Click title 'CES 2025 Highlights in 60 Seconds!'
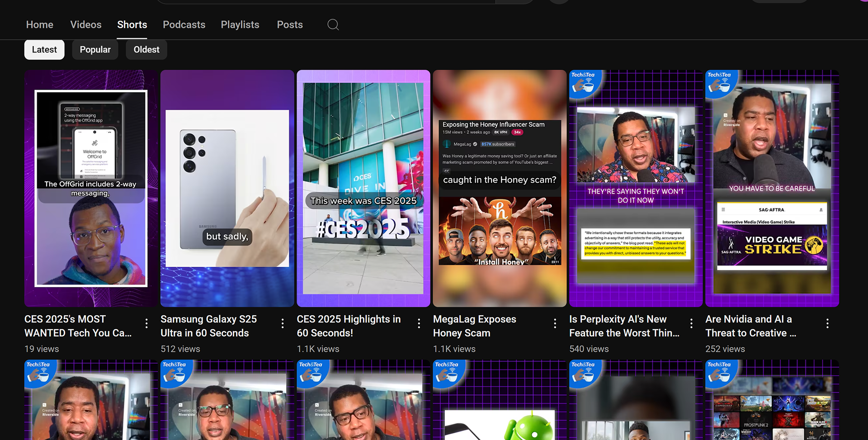The height and width of the screenshot is (440, 868). coord(349,326)
